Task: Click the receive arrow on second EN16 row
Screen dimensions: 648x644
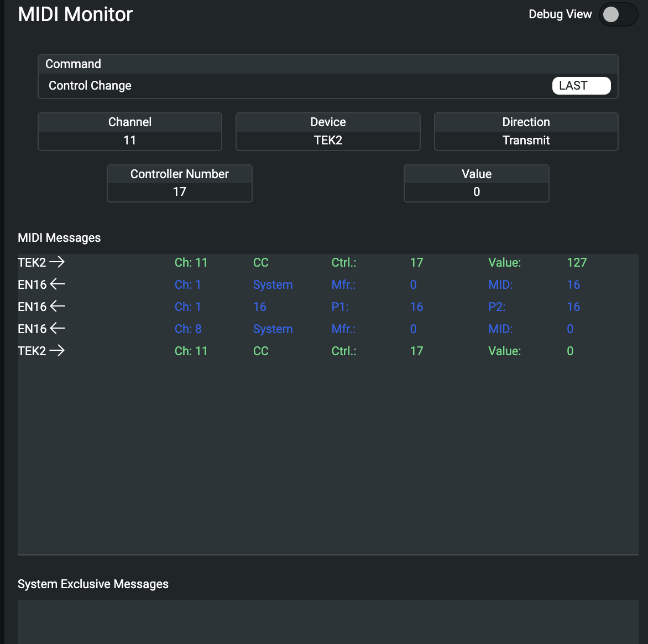Action: (58, 307)
